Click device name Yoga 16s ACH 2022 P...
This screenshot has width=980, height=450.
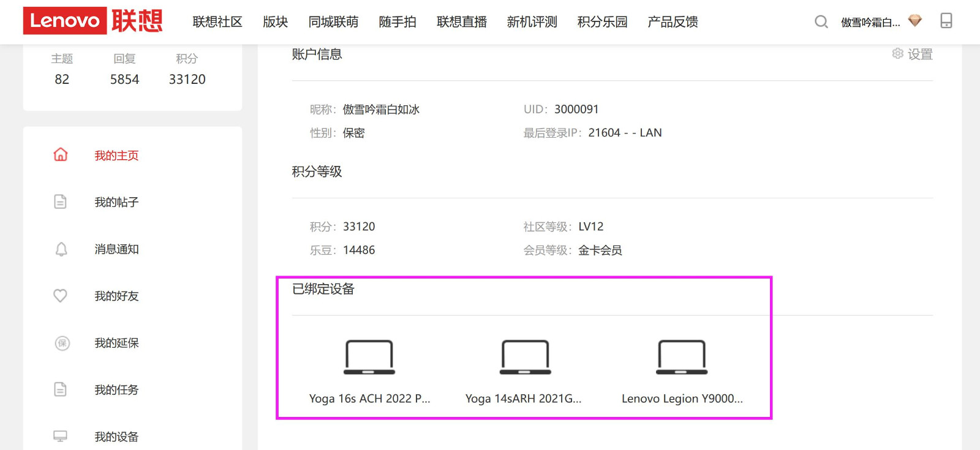370,399
